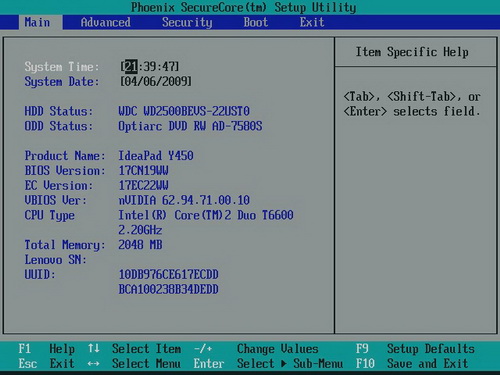Viewport: 500px width, 375px height.
Task: Click the System Date label
Action: (62, 82)
